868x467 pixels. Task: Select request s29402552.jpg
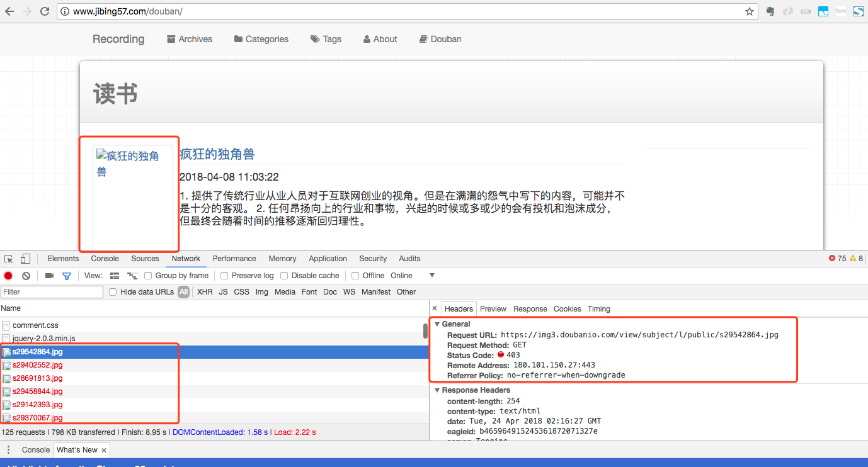tap(214, 365)
